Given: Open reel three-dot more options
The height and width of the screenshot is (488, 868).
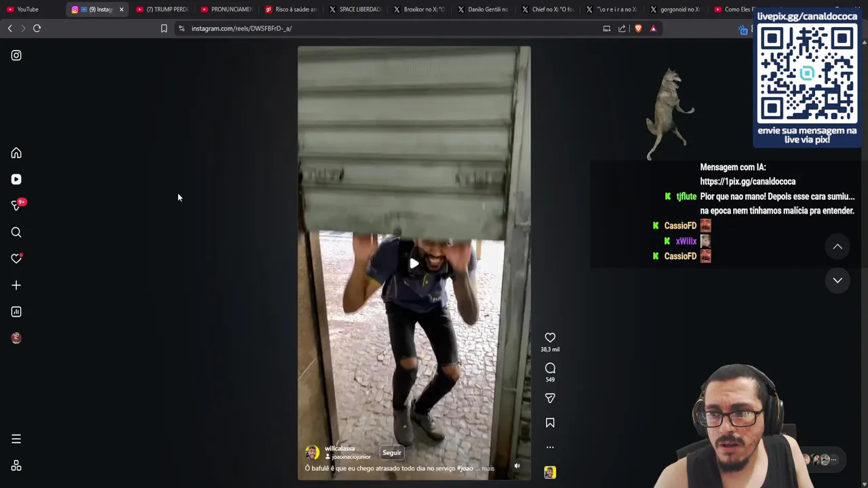Looking at the screenshot, I should tap(550, 447).
